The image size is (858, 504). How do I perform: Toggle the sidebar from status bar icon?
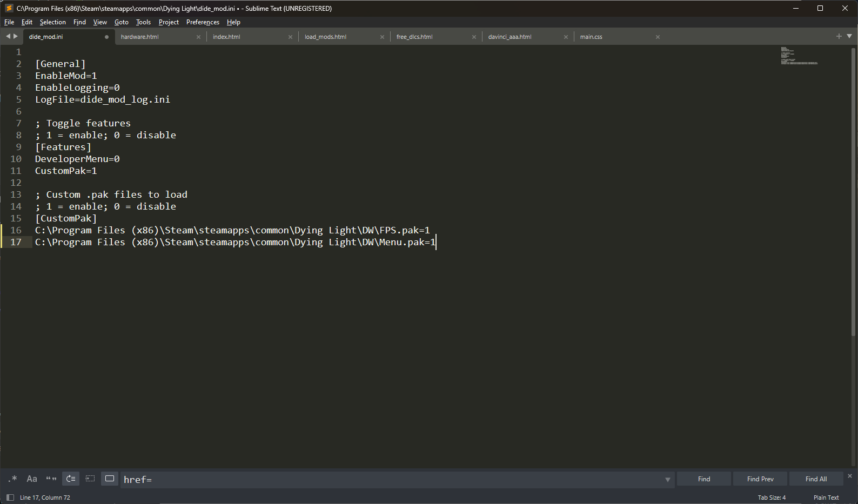10,498
